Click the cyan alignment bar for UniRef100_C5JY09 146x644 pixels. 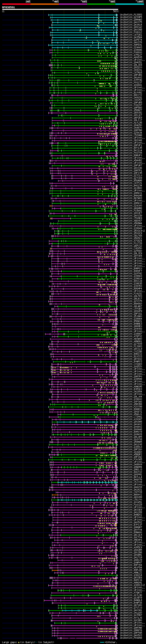pos(88,482)
